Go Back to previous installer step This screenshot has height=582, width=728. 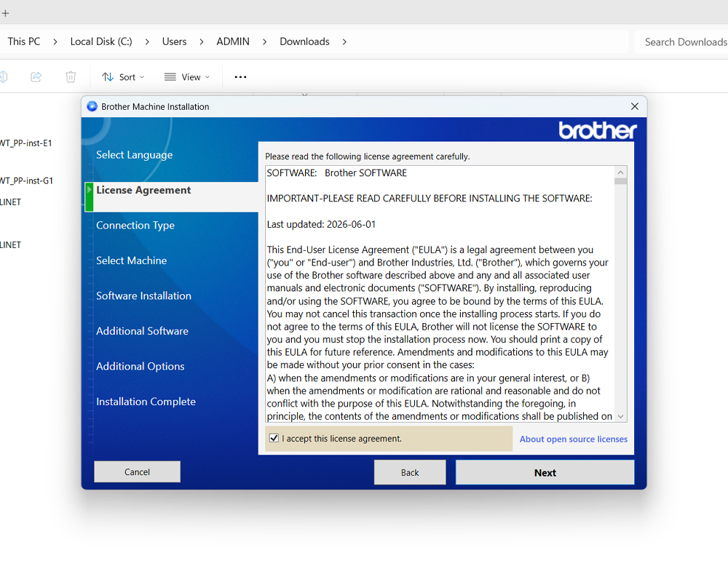(410, 472)
